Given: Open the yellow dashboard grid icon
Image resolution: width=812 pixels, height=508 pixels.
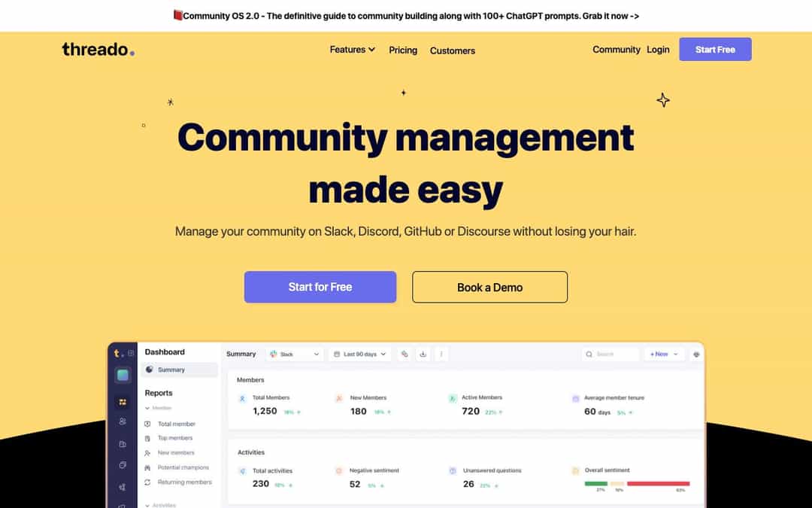Looking at the screenshot, I should coord(123,402).
